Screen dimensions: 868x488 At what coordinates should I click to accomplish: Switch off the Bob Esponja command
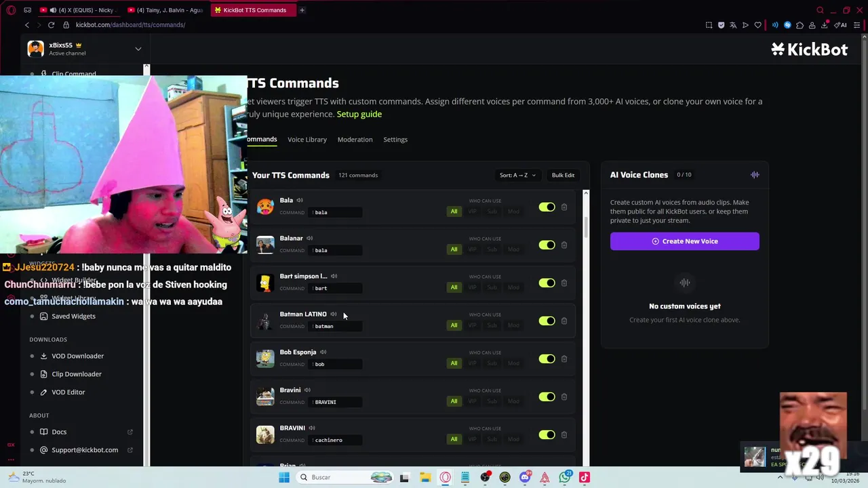pos(547,359)
